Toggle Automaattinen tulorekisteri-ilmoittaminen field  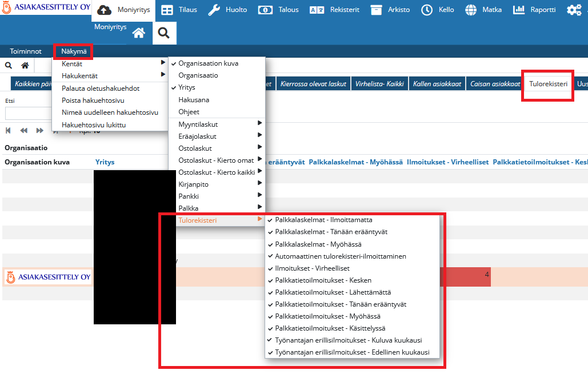point(340,256)
